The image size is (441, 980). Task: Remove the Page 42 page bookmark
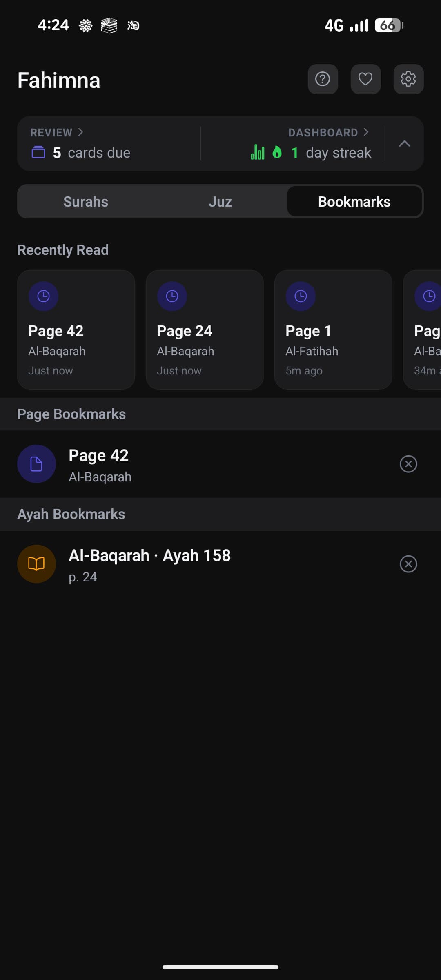(x=408, y=464)
